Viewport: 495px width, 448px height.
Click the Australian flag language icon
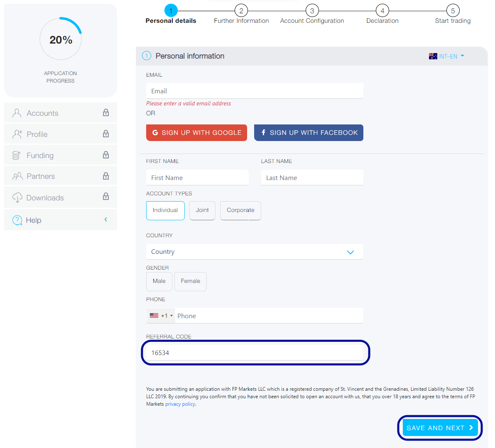[x=433, y=56]
